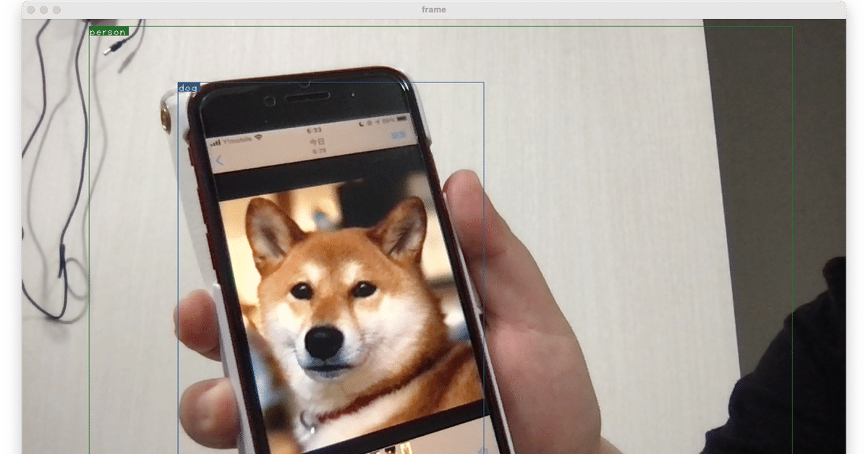Click the blue "dog" detection label
The width and height of the screenshot is (868, 454).
(188, 87)
